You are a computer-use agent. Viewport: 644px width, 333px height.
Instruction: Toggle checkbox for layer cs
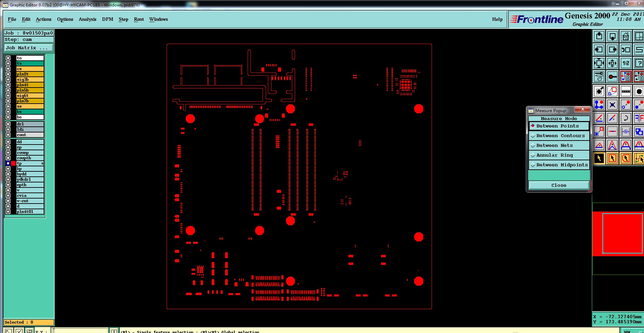[x=8, y=69]
